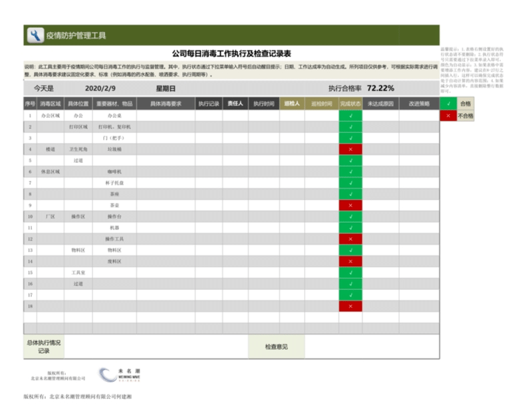Select the 责任人 column header
The width and height of the screenshot is (532, 411).
[235, 104]
